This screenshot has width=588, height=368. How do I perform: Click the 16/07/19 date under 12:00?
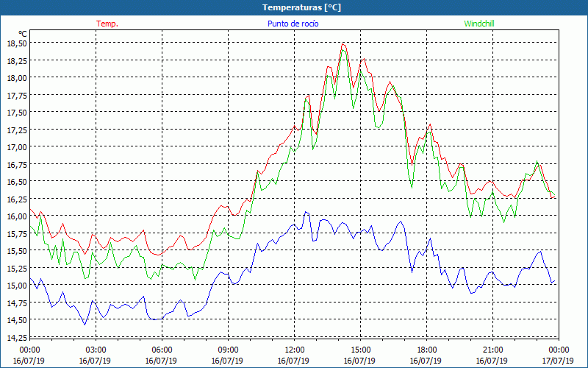point(293,361)
